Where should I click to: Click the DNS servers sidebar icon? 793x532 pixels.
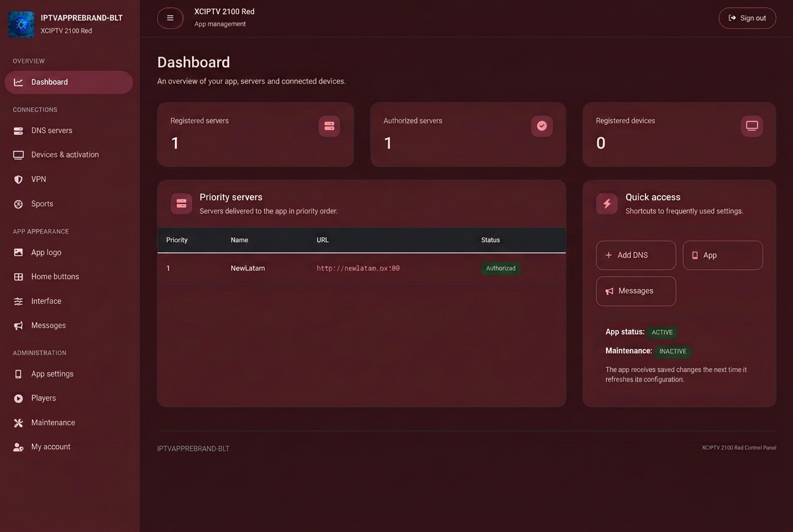tap(19, 131)
